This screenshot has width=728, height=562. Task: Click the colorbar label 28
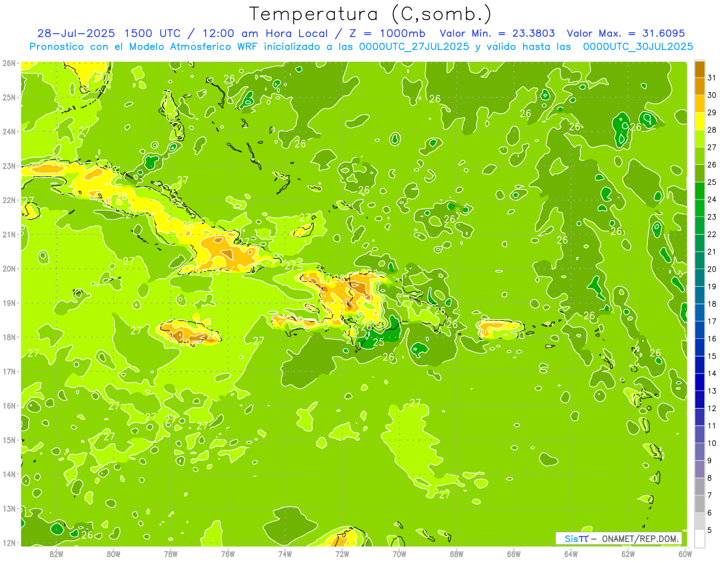tap(712, 130)
